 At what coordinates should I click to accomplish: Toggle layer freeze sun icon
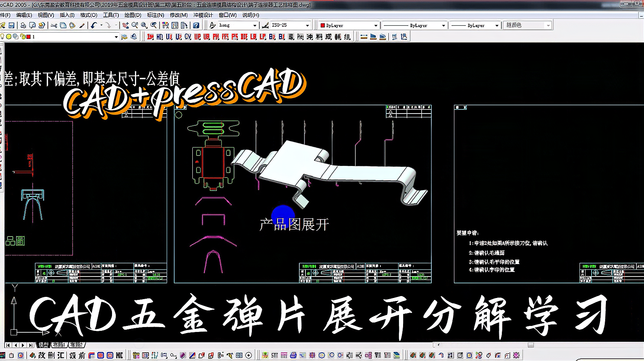click(9, 37)
